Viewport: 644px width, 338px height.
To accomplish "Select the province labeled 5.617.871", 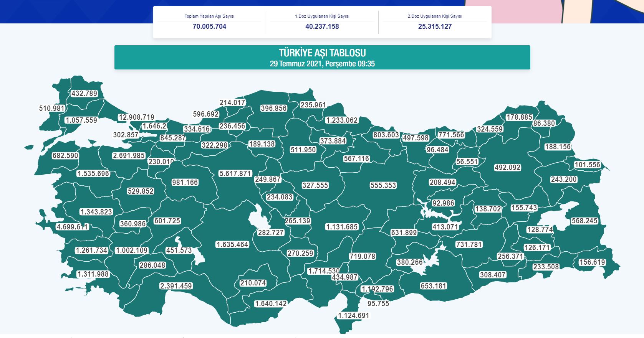I will 235,173.
